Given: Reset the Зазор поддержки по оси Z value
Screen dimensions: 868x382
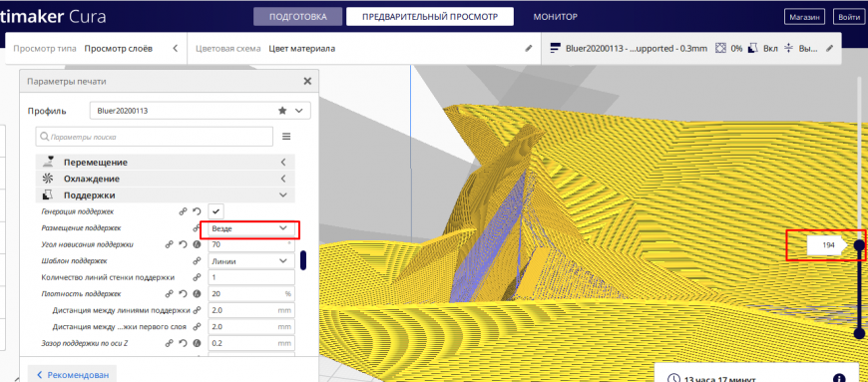Looking at the screenshot, I should click(x=183, y=343).
